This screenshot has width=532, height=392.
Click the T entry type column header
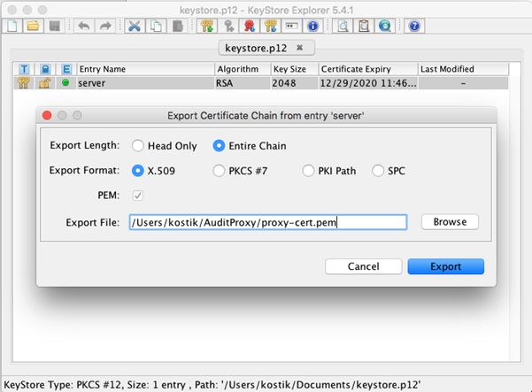coord(24,69)
